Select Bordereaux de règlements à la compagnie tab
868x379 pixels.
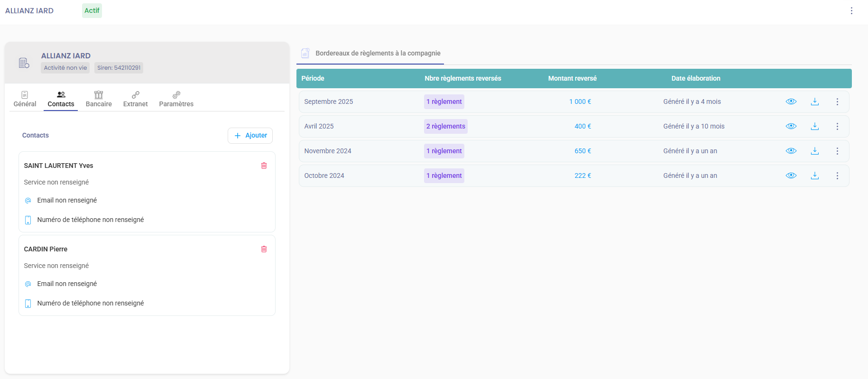coord(370,53)
